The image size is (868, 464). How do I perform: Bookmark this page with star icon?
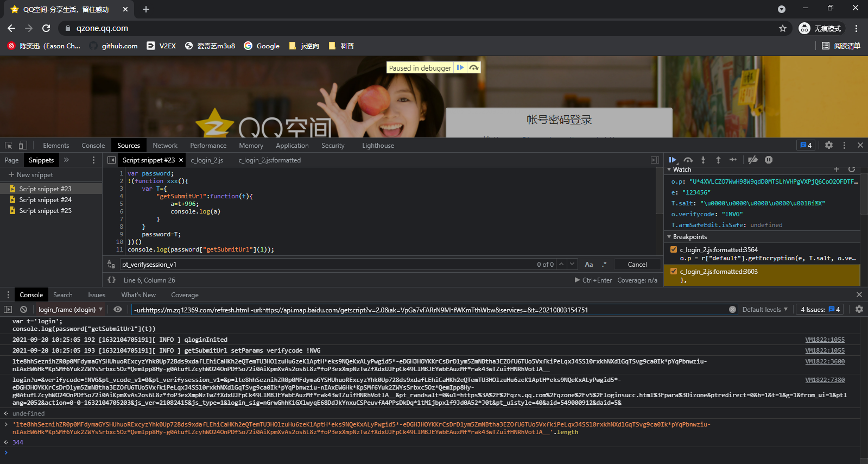click(783, 28)
